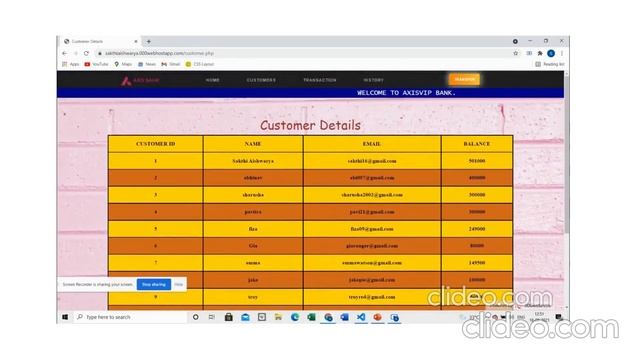Go back using browser back arrow
The width and height of the screenshot is (640, 360).
click(64, 53)
